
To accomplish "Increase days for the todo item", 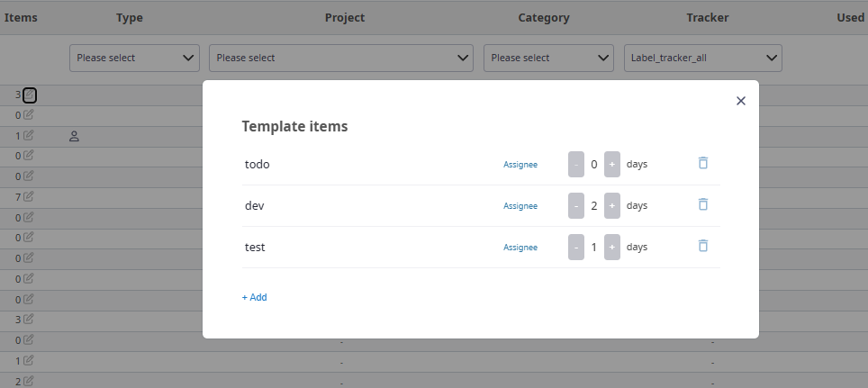I will click(x=612, y=165).
